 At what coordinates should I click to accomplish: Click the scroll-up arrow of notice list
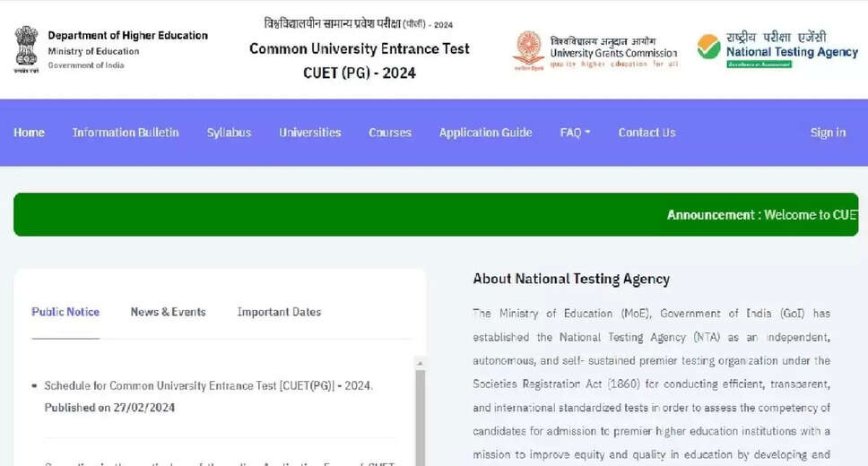tap(421, 363)
